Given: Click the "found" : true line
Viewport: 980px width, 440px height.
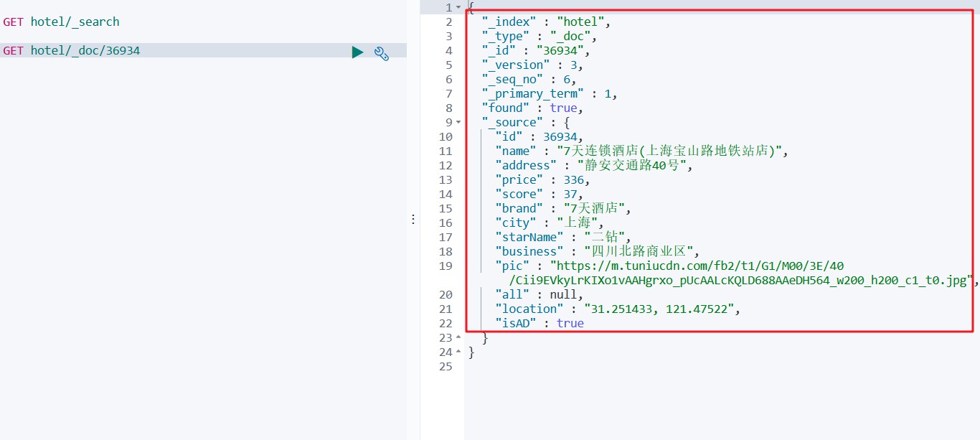Looking at the screenshot, I should coord(532,108).
